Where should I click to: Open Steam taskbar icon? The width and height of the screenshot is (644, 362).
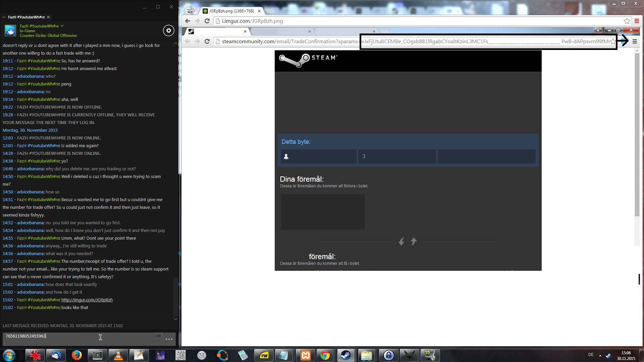[x=345, y=355]
